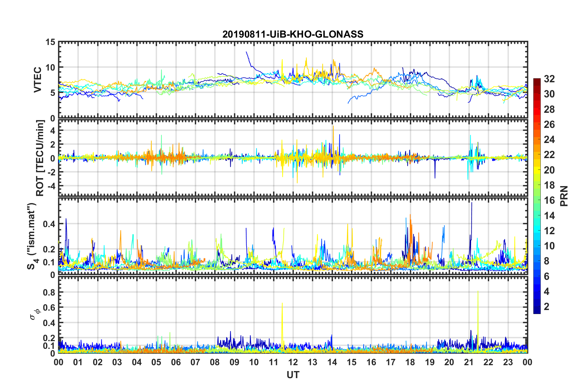Image resolution: width=586 pixels, height=392 pixels.
Task: Click x-axis tick label 06
Action: (176, 362)
